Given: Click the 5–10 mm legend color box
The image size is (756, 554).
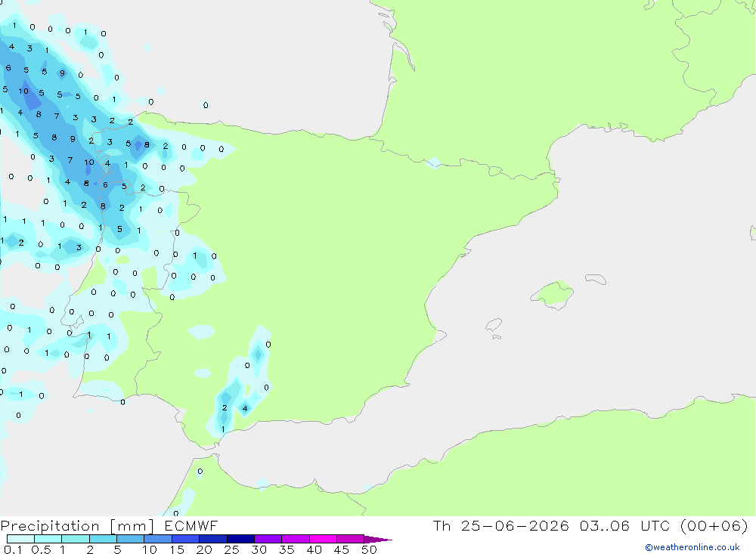Looking at the screenshot, I should tap(131, 539).
